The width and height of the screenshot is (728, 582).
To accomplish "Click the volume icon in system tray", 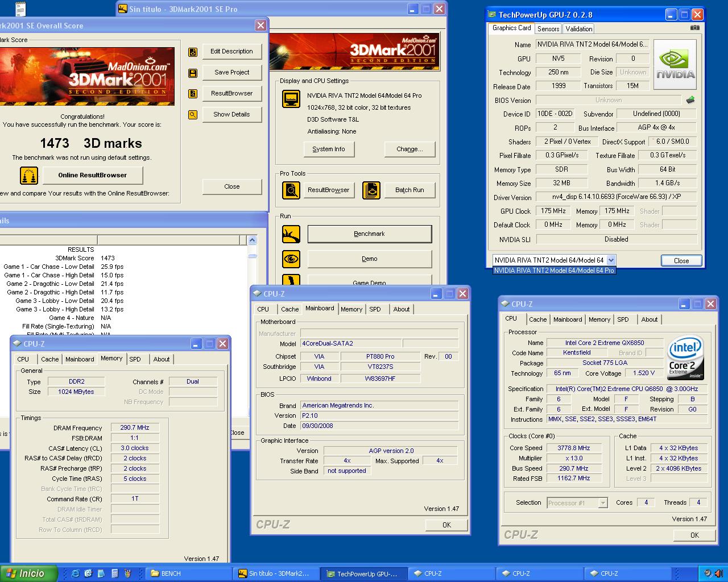I will (x=719, y=573).
